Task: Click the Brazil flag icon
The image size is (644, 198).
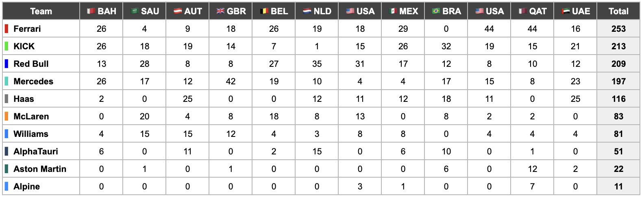Action: pos(436,11)
